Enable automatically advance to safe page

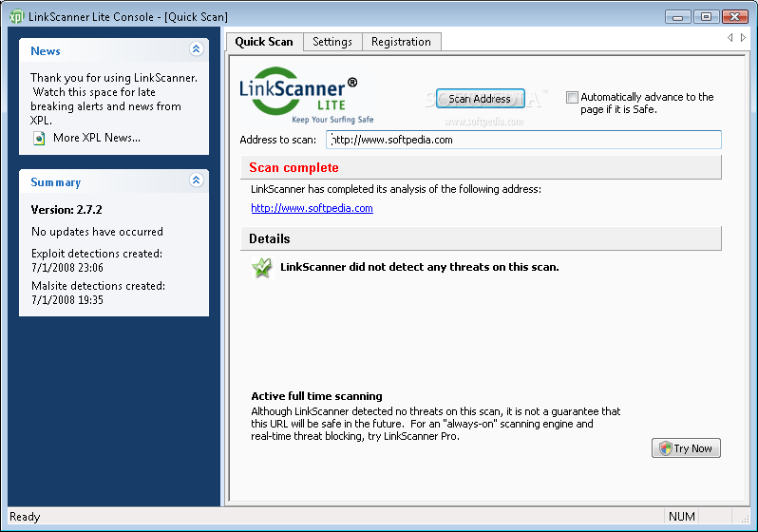tap(572, 97)
